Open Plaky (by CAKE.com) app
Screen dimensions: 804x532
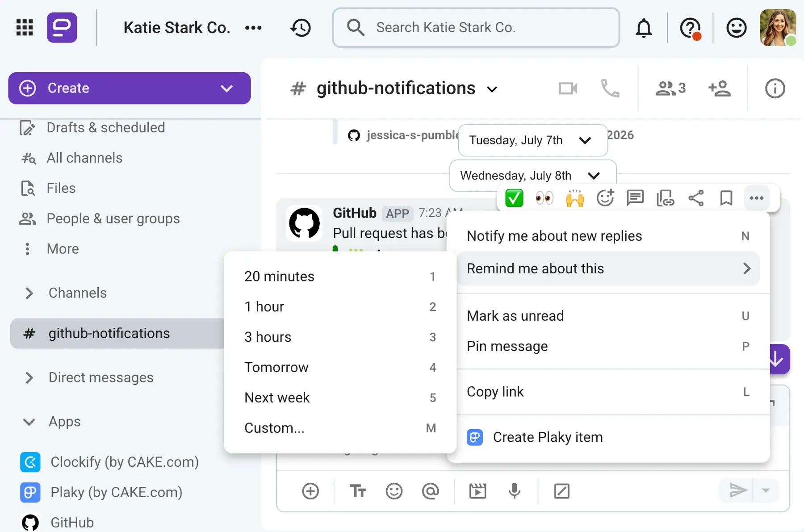point(101,492)
